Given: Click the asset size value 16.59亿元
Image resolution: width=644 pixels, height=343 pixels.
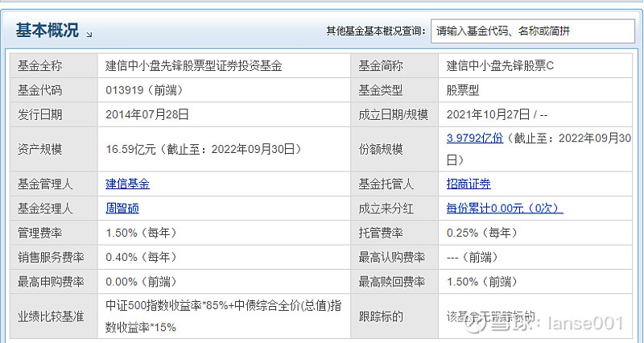Looking at the screenshot, I should point(130,149).
